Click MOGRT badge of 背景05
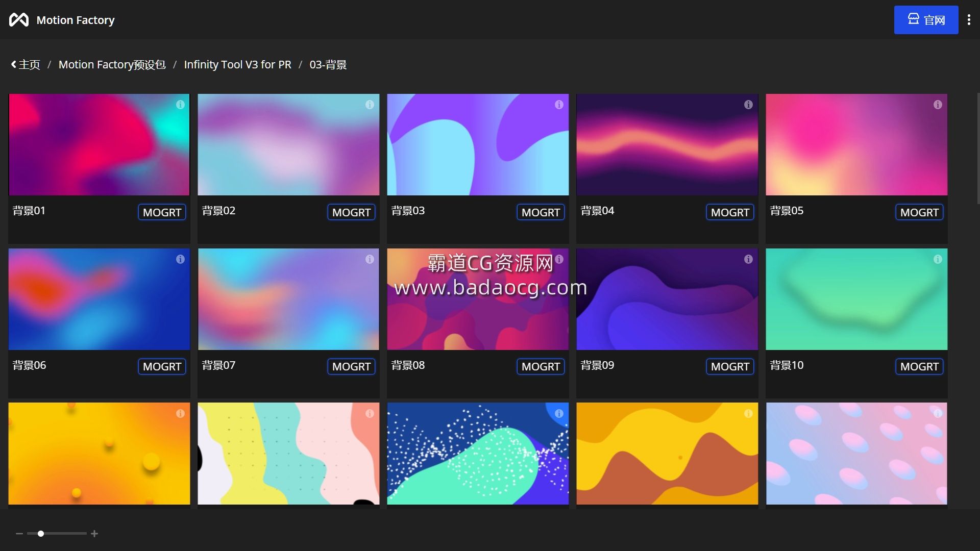Screen dimensions: 980x551 click(x=919, y=212)
